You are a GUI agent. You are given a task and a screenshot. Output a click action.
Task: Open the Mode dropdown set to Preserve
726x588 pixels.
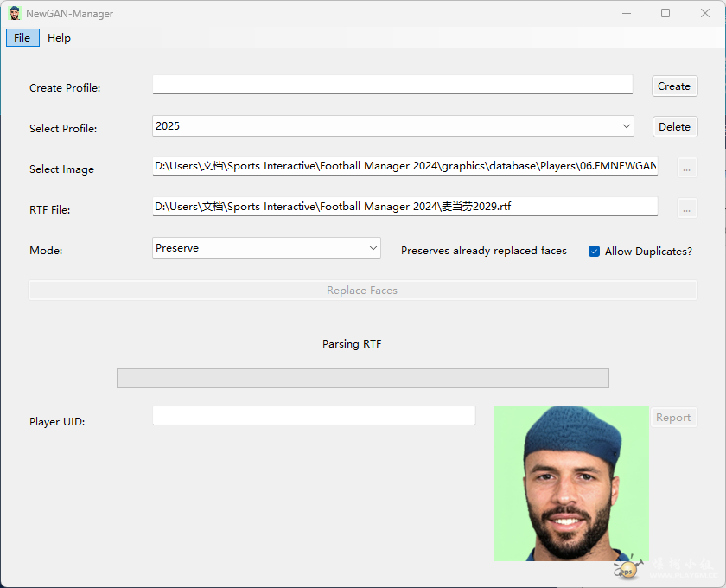coord(266,248)
